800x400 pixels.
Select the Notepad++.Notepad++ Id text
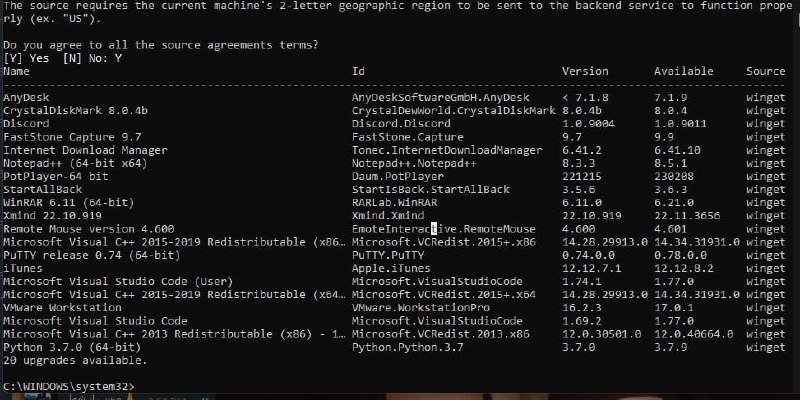point(414,163)
